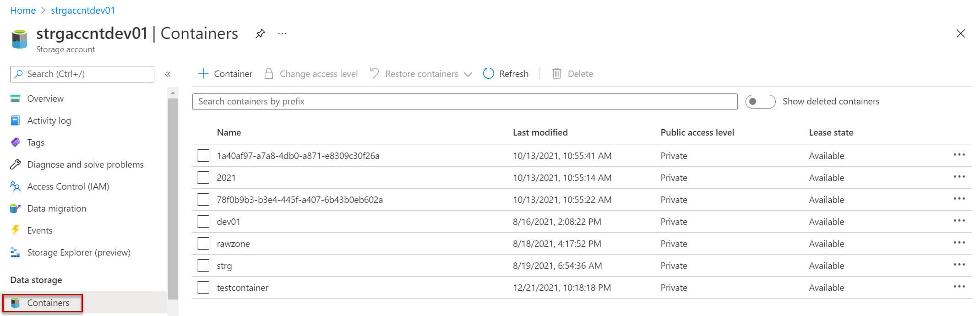Open Access Control (IAM) from sidebar
Viewport: 980px width, 316px height.
(68, 186)
